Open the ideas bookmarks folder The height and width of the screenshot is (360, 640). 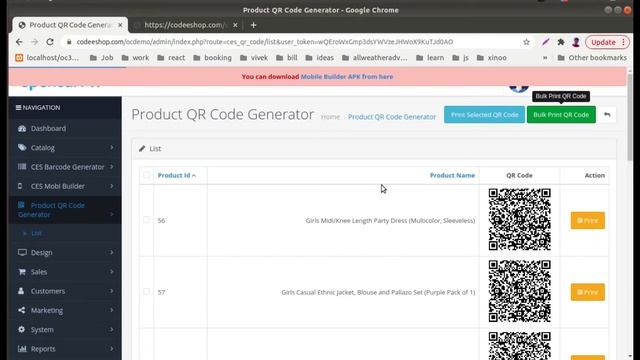tap(320, 58)
